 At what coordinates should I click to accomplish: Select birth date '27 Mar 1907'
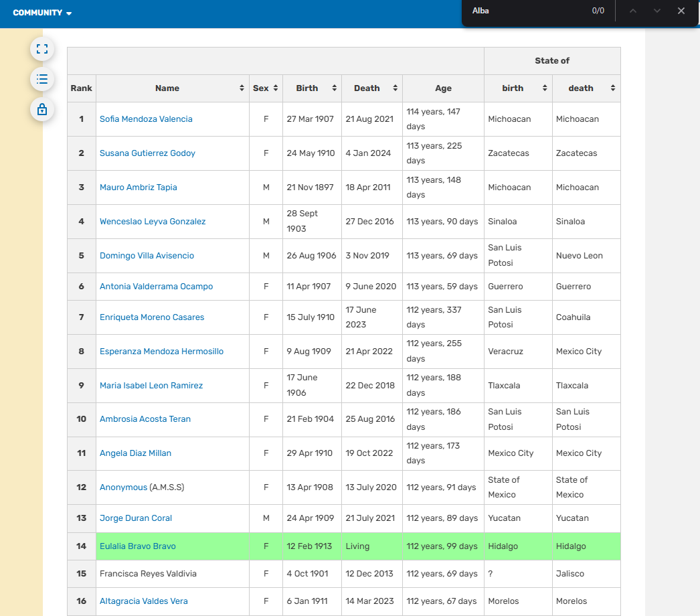311,119
